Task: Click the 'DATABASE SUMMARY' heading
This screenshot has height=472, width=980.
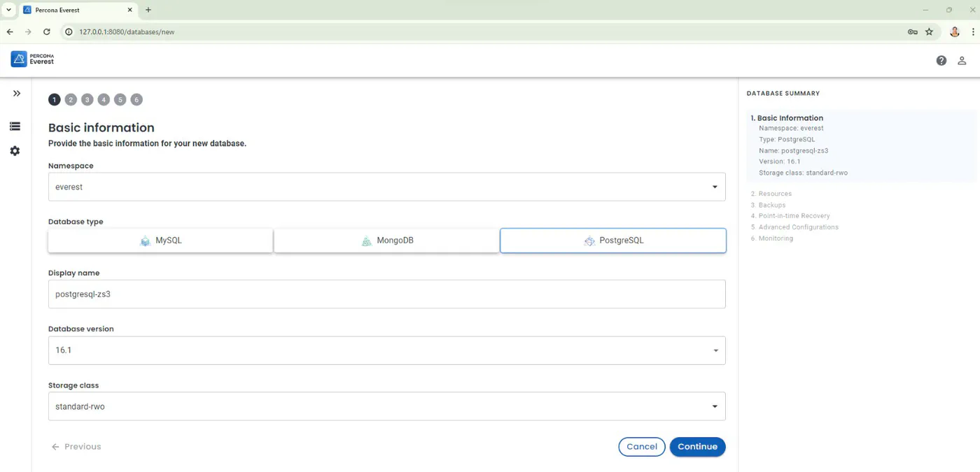Action: 783,93
